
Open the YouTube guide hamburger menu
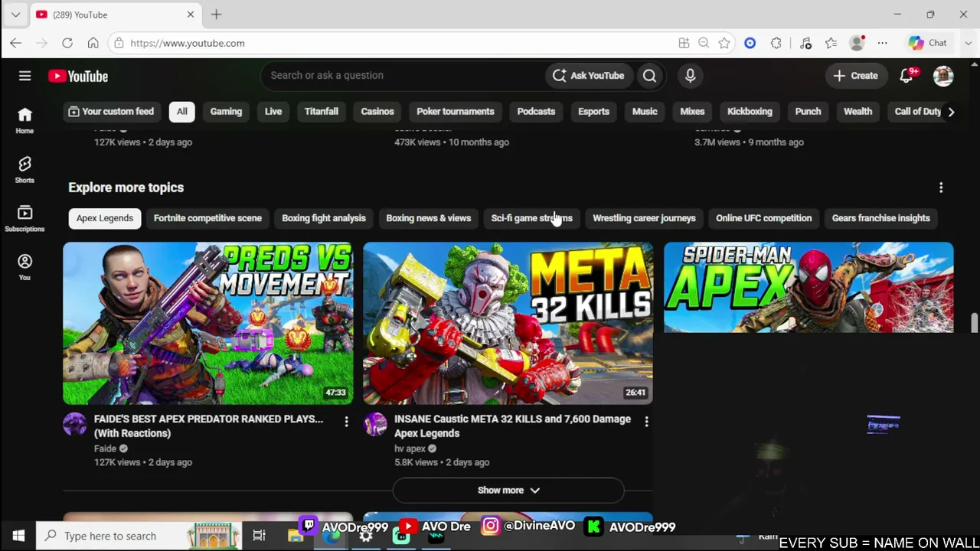coord(24,76)
